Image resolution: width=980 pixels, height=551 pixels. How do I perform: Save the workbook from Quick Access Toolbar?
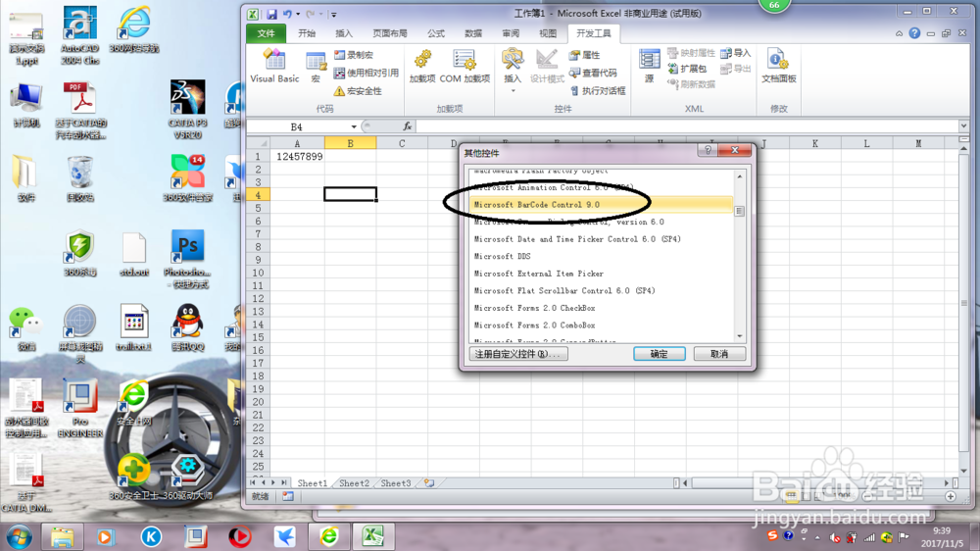pos(271,14)
